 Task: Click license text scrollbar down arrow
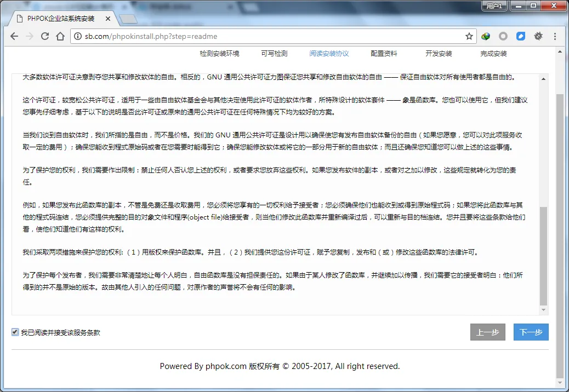pyautogui.click(x=544, y=310)
